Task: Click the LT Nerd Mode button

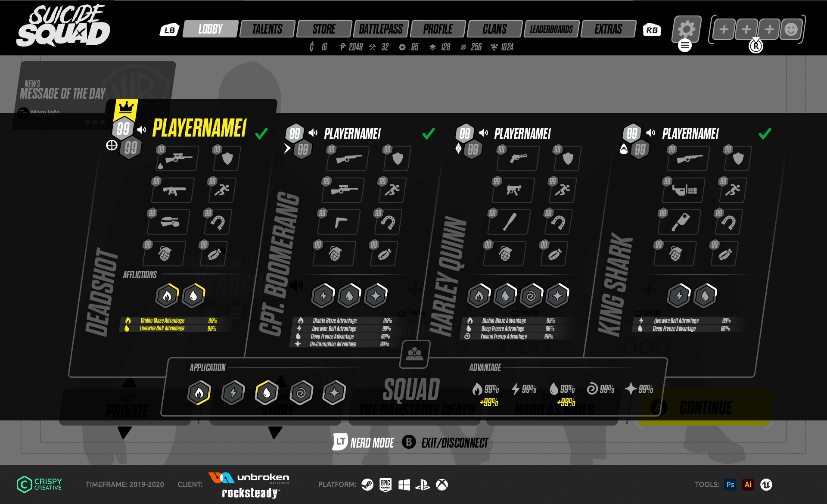Action: pos(363,442)
